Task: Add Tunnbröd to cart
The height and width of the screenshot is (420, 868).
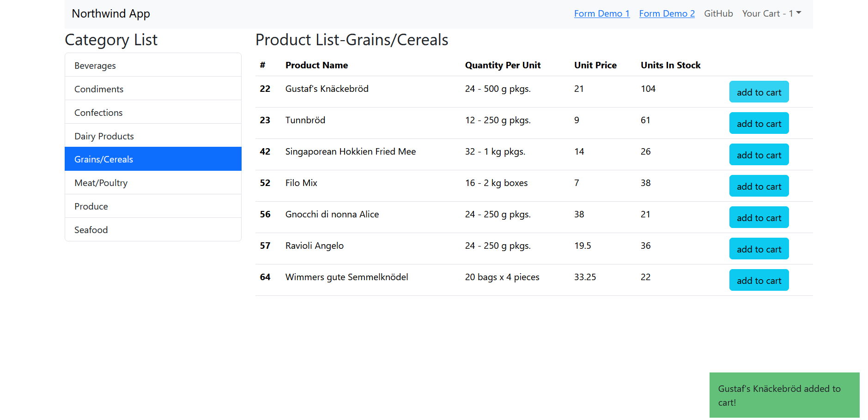Action: tap(759, 123)
